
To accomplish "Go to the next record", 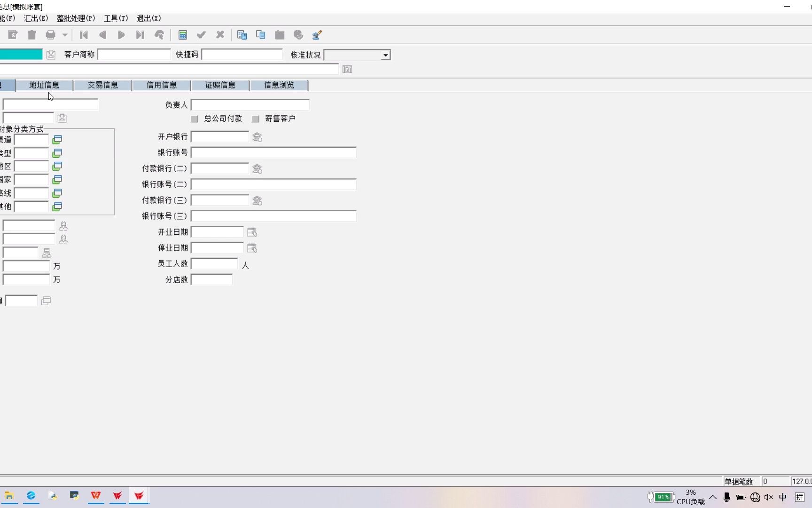I will (x=121, y=35).
